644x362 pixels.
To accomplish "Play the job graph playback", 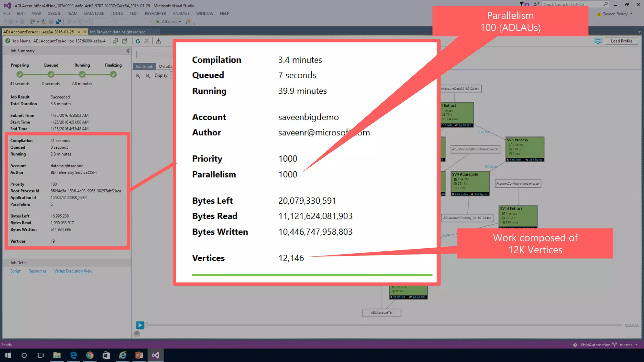I will click(x=140, y=325).
